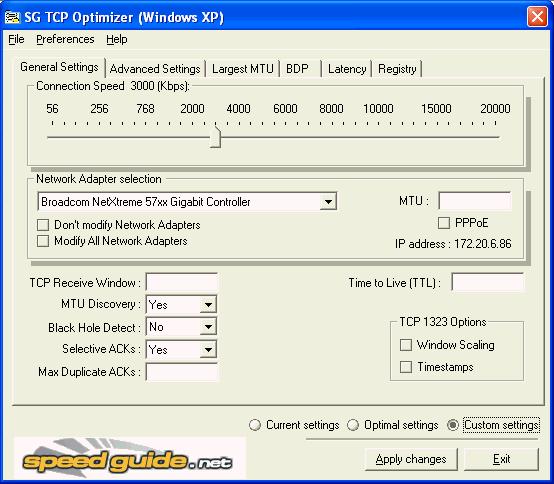Image resolution: width=554 pixels, height=484 pixels.
Task: Toggle the Timestamps checkbox
Action: pos(406,367)
